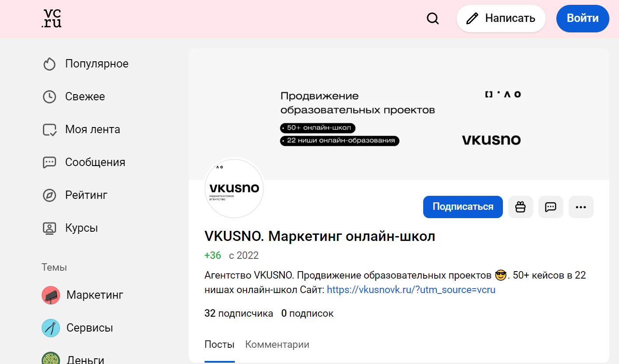Click Подписаться to follow the profile
619x364 pixels.
point(463,207)
